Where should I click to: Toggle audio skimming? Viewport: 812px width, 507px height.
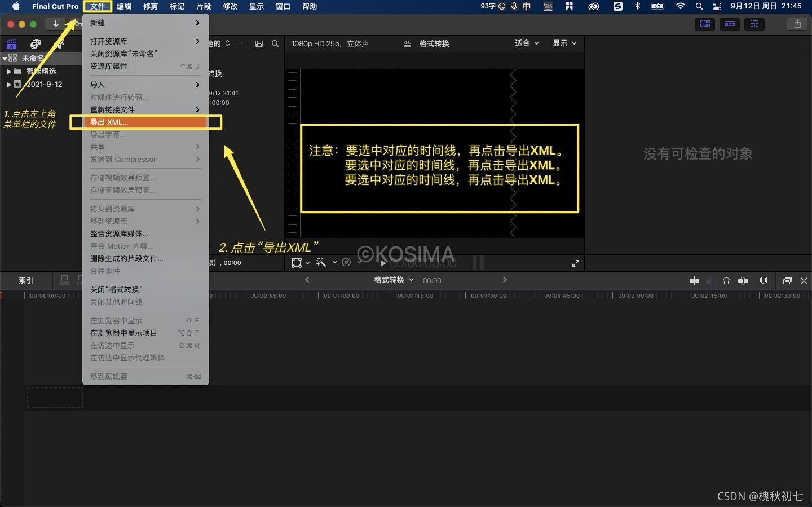pyautogui.click(x=710, y=280)
